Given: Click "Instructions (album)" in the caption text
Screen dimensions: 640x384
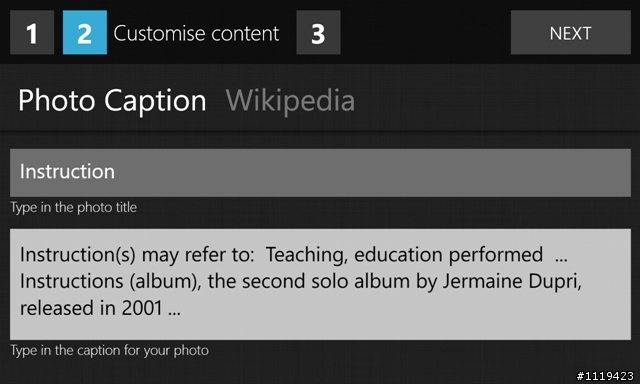Looking at the screenshot, I should pyautogui.click(x=110, y=281).
